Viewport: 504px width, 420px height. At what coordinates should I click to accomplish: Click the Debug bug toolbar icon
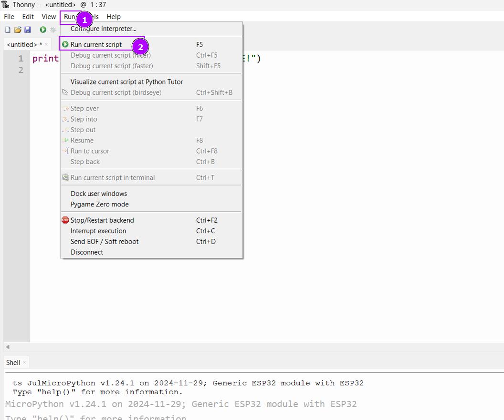click(53, 30)
